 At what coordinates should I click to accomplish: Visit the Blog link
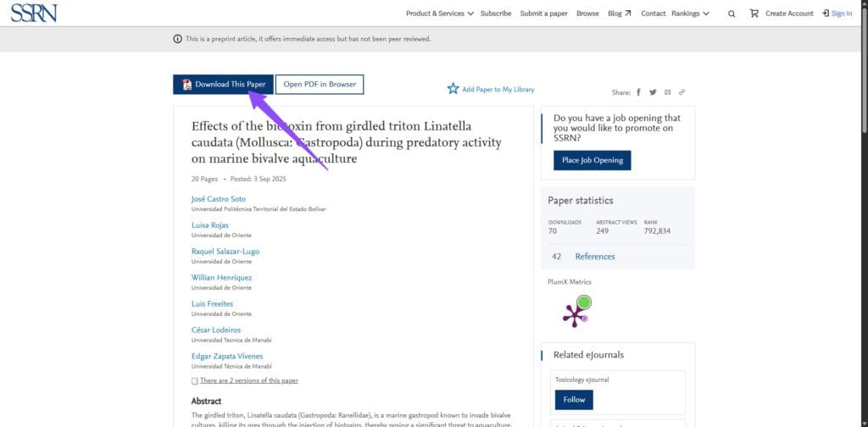(x=620, y=14)
